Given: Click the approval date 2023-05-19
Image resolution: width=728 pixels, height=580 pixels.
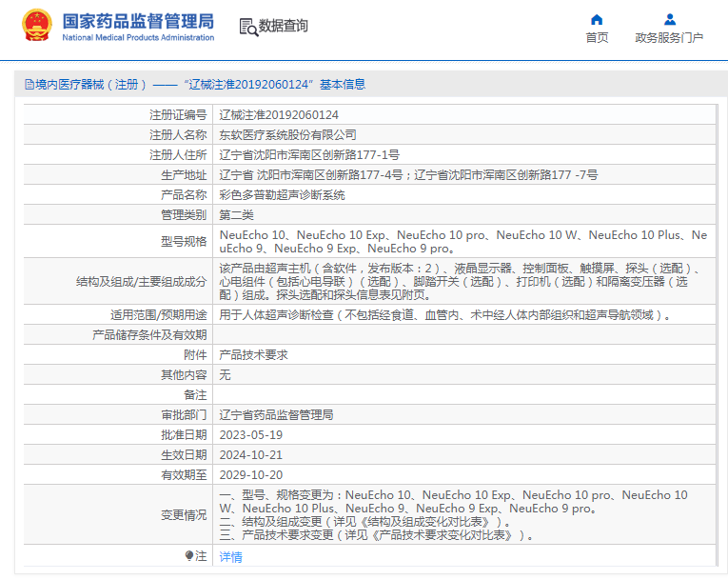Looking at the screenshot, I should coord(251,434).
